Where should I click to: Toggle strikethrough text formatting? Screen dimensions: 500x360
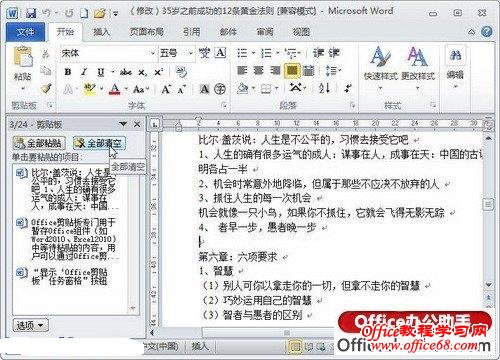tap(125, 72)
